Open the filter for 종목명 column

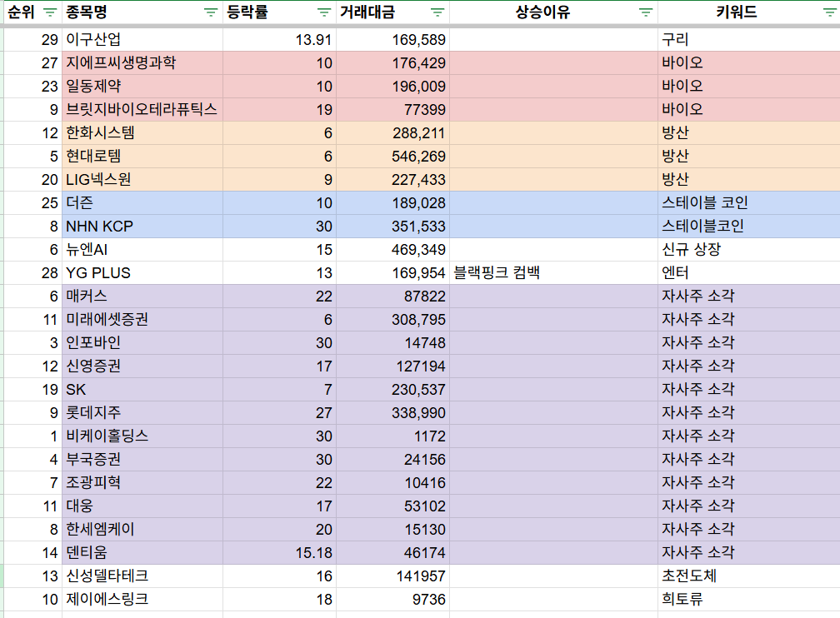(x=211, y=12)
